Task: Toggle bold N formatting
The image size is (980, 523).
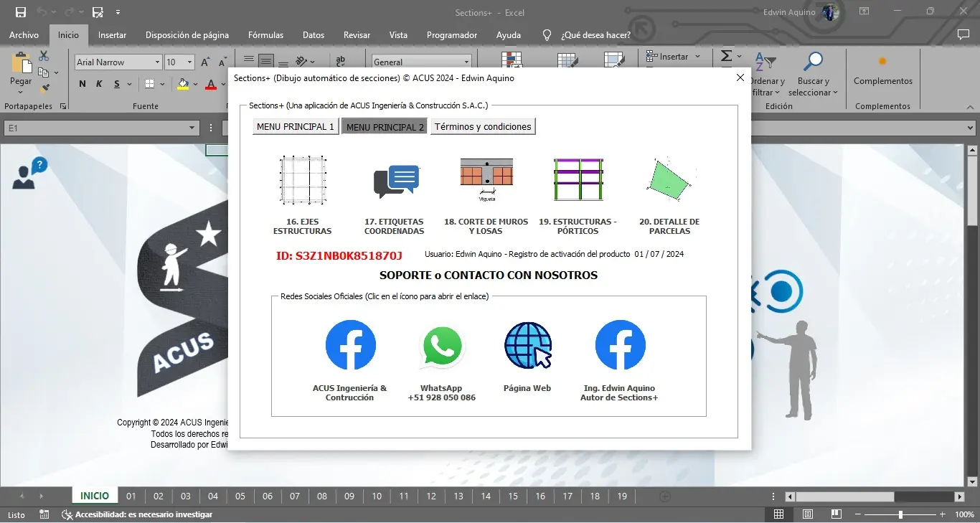Action: point(83,84)
